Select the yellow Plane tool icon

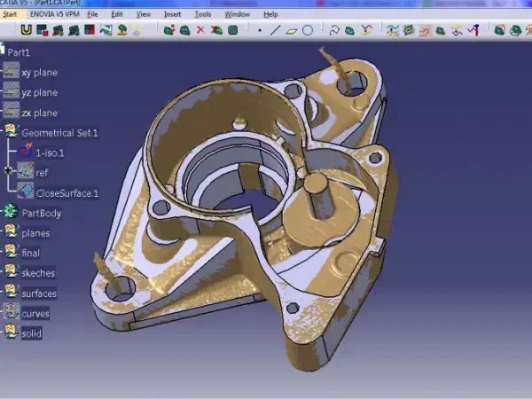pyautogui.click(x=292, y=30)
